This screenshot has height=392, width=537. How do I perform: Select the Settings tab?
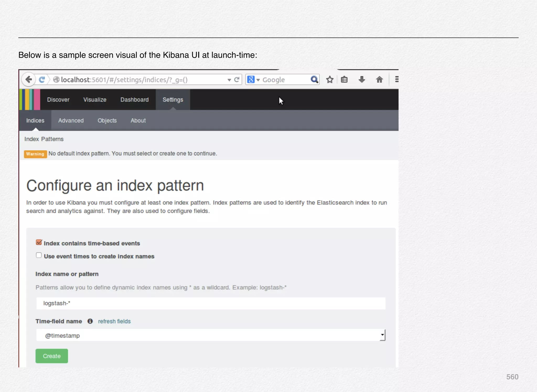coord(173,100)
